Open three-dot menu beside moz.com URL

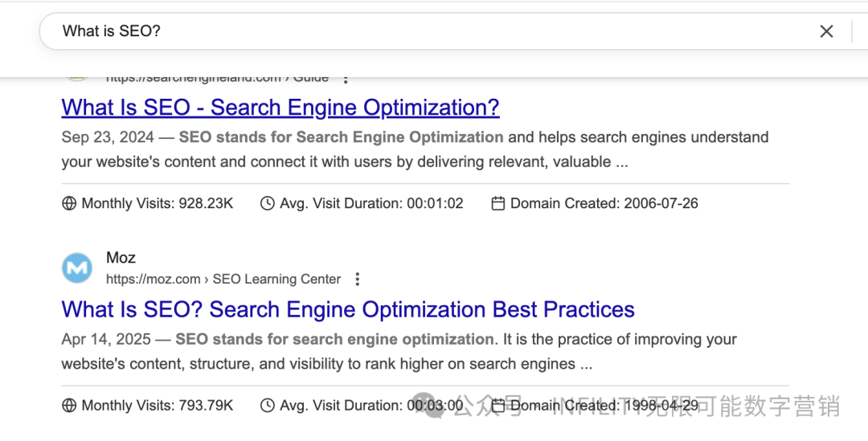pos(358,279)
